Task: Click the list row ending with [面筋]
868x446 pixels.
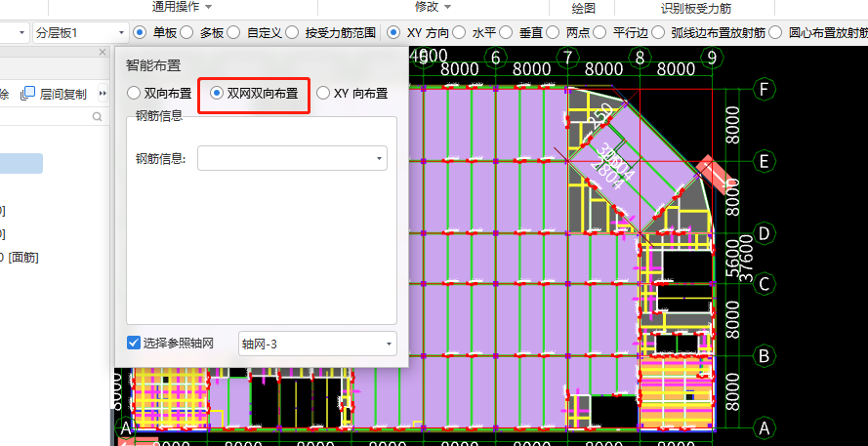Action: pos(20,258)
